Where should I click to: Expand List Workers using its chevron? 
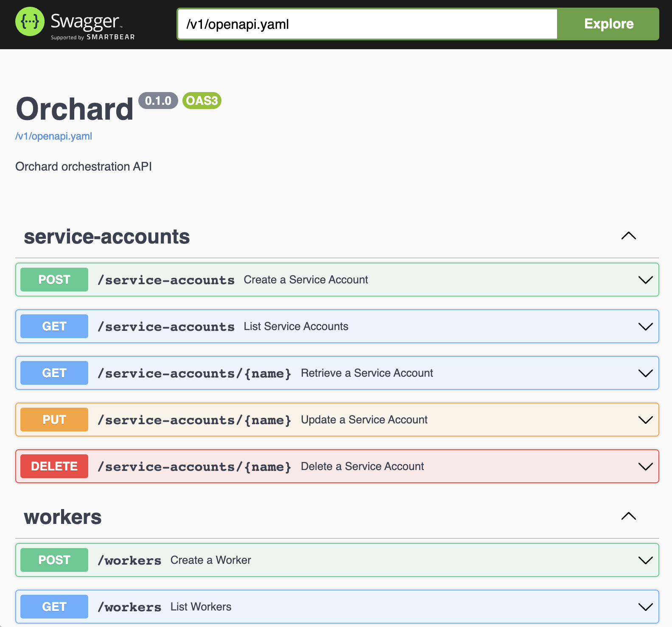(646, 607)
